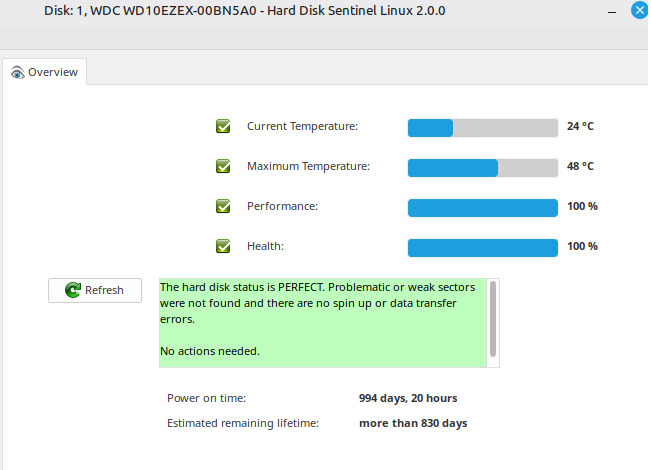Click the Health 100 % bar
The width and height of the screenshot is (651, 470).
482,247
